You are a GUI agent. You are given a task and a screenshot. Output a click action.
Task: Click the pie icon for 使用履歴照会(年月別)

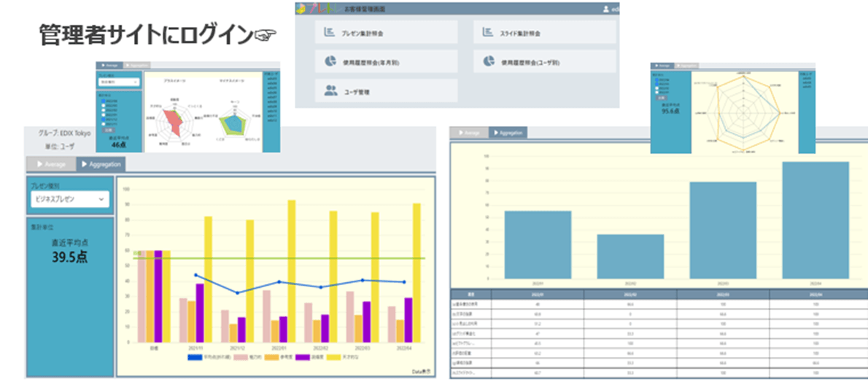tap(329, 61)
